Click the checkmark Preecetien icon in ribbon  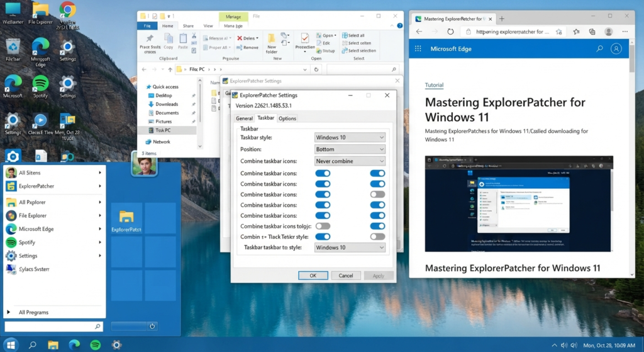tap(305, 38)
